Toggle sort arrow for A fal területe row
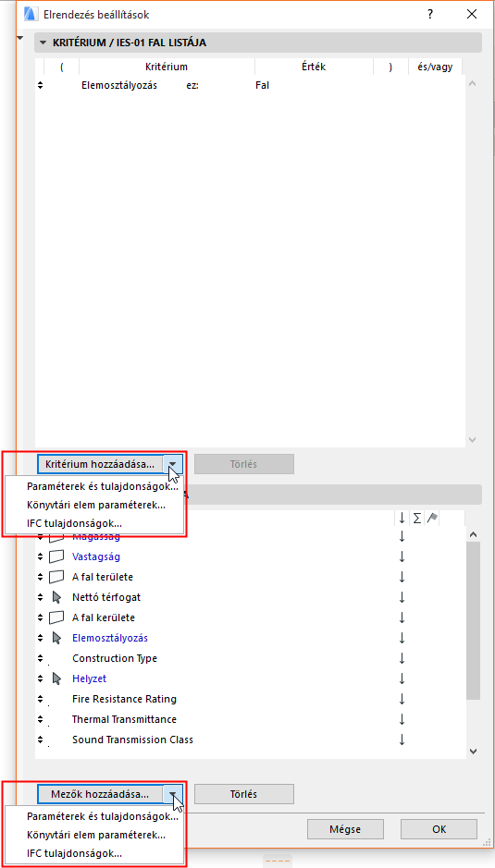This screenshot has width=495, height=868. 402,577
